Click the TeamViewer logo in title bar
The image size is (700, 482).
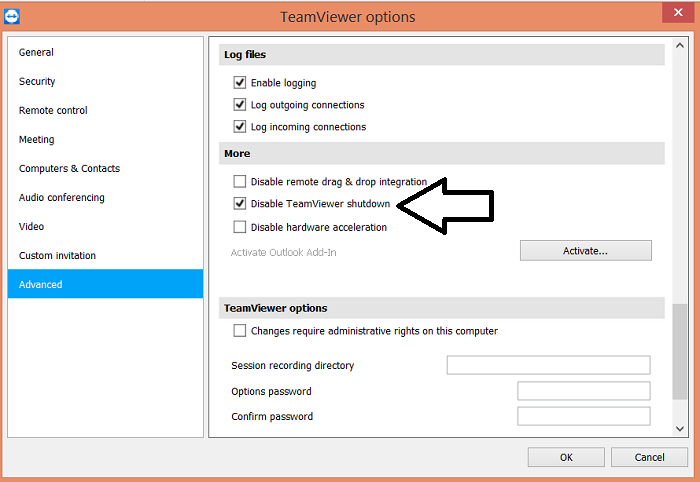12,17
